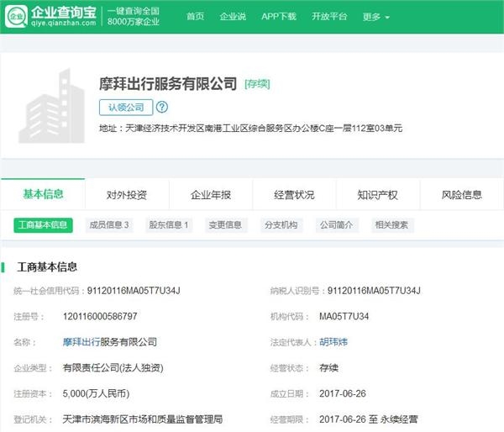
Task: Click legal representative 胡玮炜 link
Action: point(333,342)
